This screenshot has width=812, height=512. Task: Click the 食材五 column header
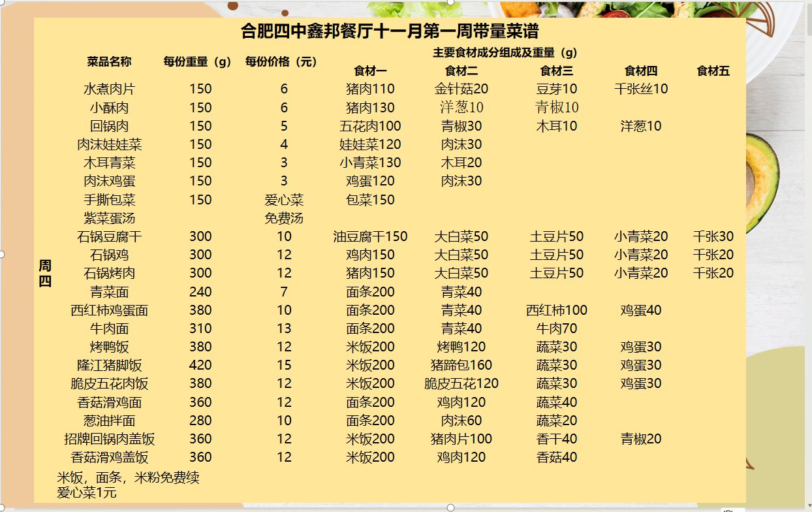click(713, 71)
